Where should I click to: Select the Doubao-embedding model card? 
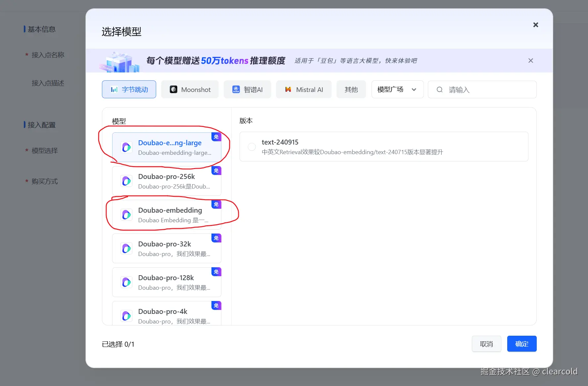point(167,215)
